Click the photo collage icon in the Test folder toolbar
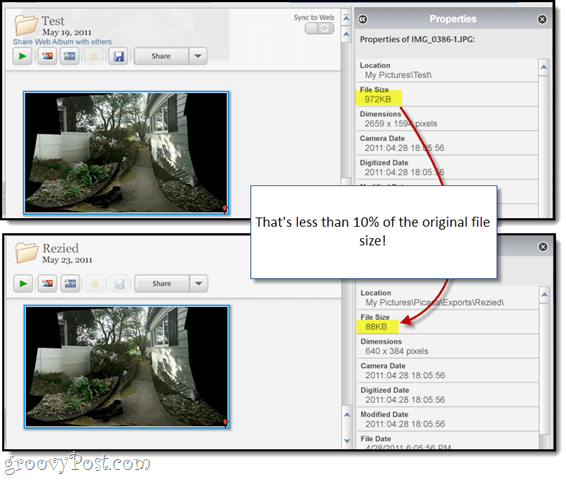The width and height of the screenshot is (566, 480). [47, 56]
